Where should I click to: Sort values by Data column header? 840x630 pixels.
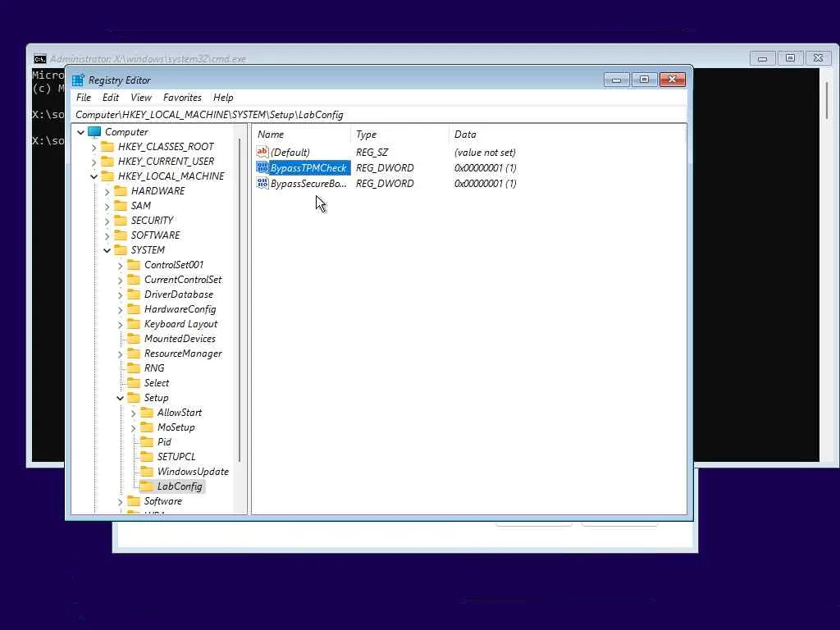click(567, 135)
